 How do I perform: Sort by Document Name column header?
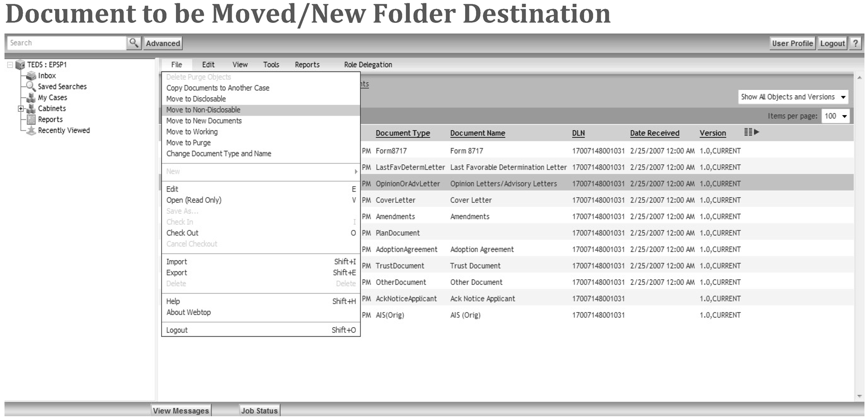click(478, 133)
